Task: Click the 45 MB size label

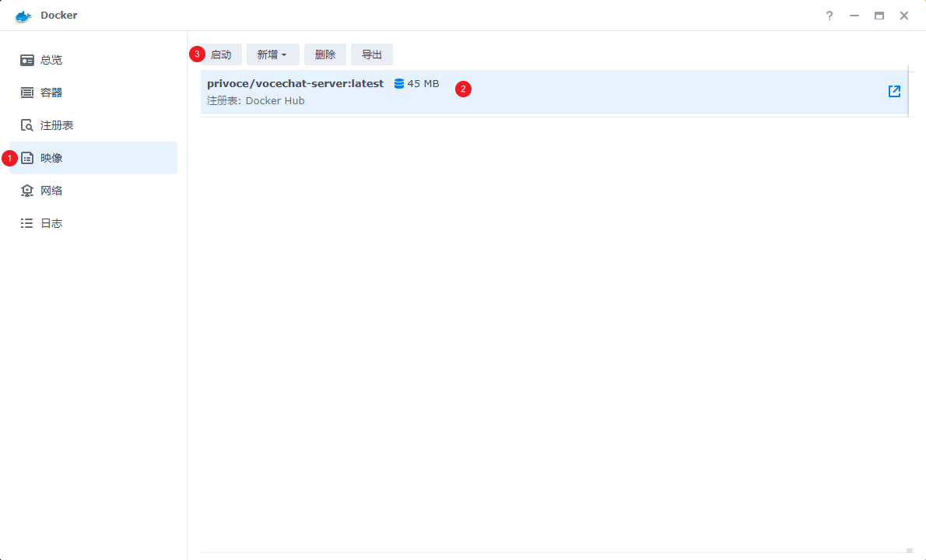Action: point(423,84)
